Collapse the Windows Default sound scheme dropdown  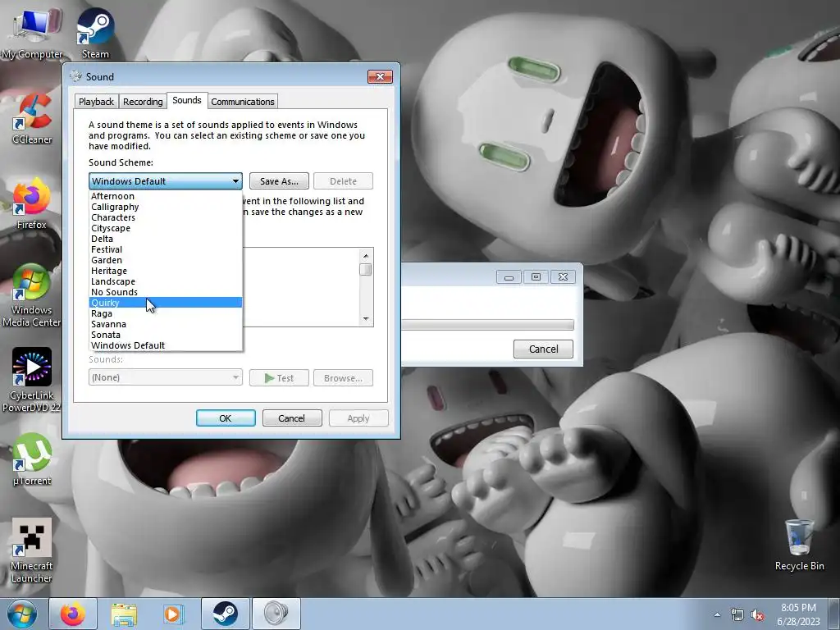tap(165, 181)
